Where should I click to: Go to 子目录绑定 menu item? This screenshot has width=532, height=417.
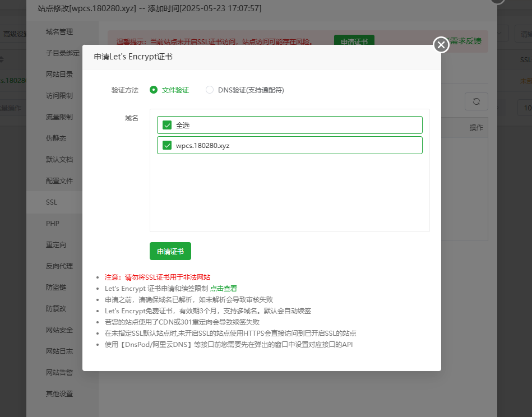[x=62, y=53]
